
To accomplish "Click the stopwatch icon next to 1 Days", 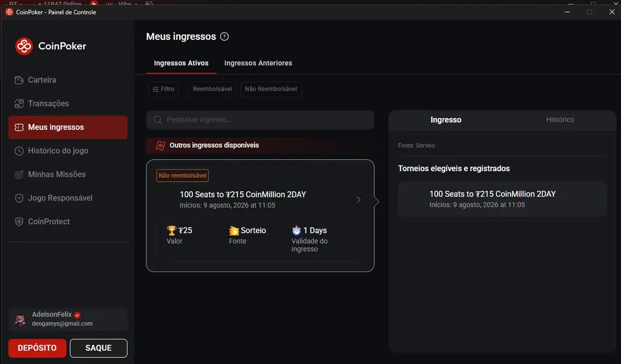I will coord(297,231).
